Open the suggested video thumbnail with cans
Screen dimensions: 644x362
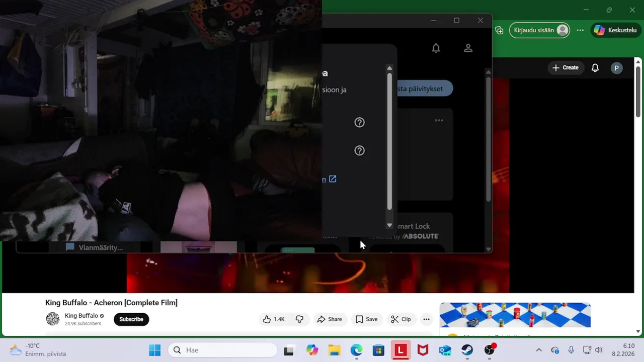coord(515,315)
